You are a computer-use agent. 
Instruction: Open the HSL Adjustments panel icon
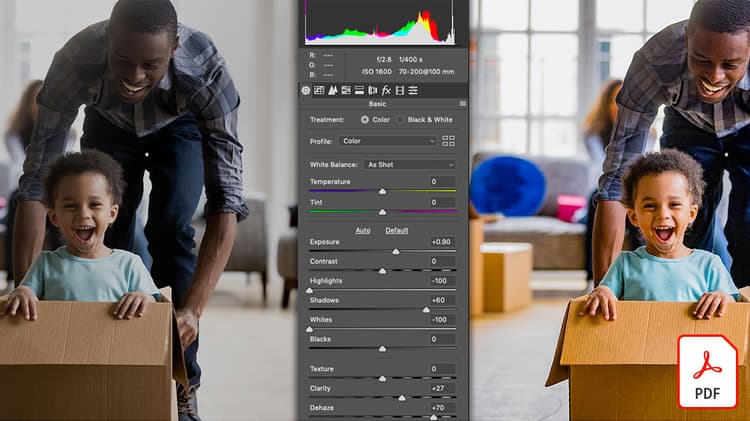pyautogui.click(x=346, y=90)
